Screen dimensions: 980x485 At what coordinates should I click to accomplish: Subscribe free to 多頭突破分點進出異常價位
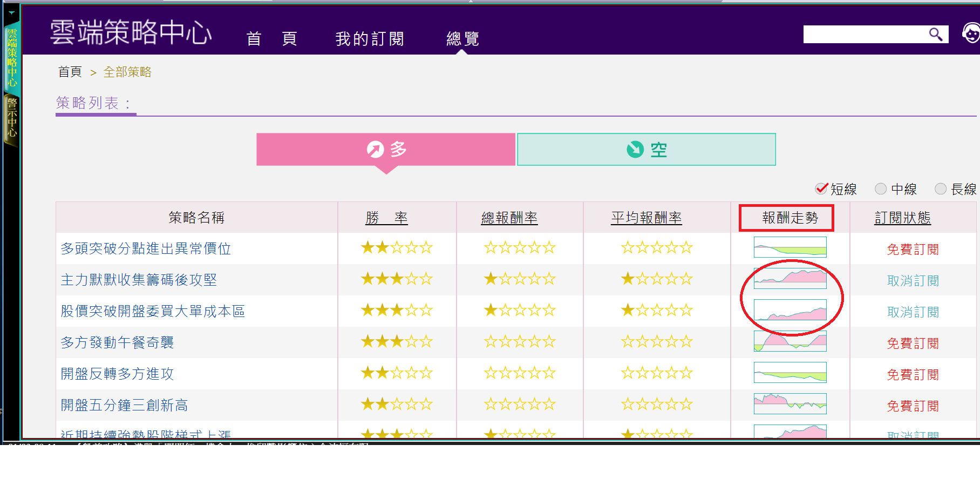pos(913,249)
